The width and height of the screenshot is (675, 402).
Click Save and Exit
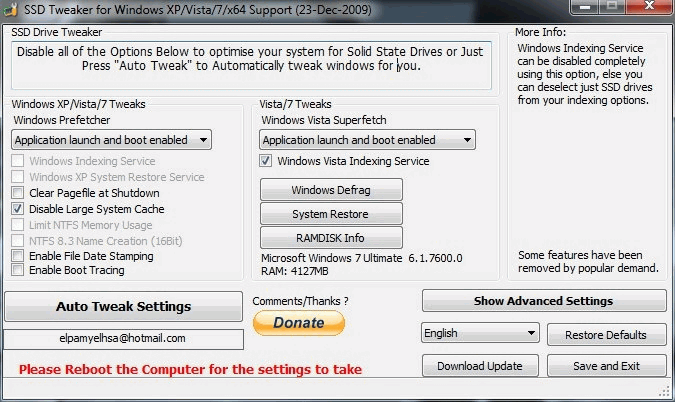coord(607,366)
